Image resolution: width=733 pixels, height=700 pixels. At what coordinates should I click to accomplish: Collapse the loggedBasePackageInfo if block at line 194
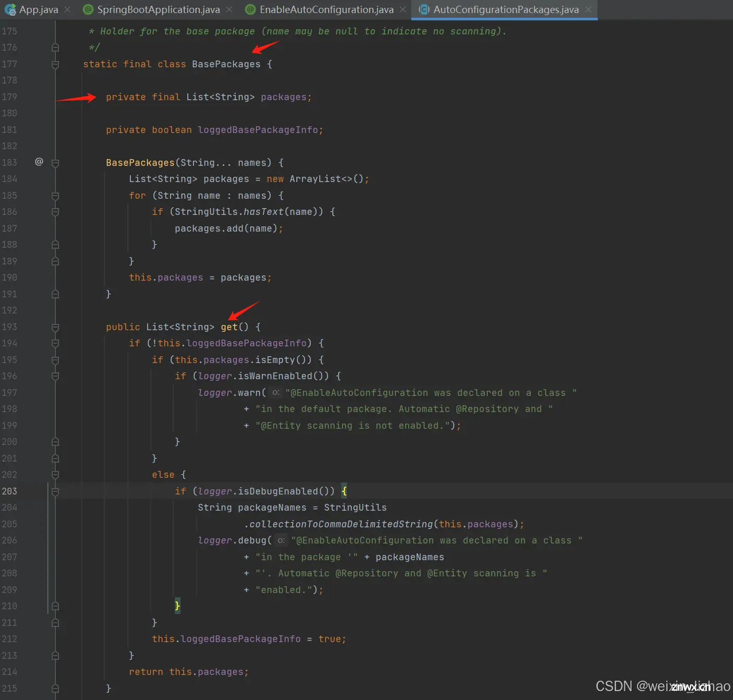pyautogui.click(x=55, y=343)
